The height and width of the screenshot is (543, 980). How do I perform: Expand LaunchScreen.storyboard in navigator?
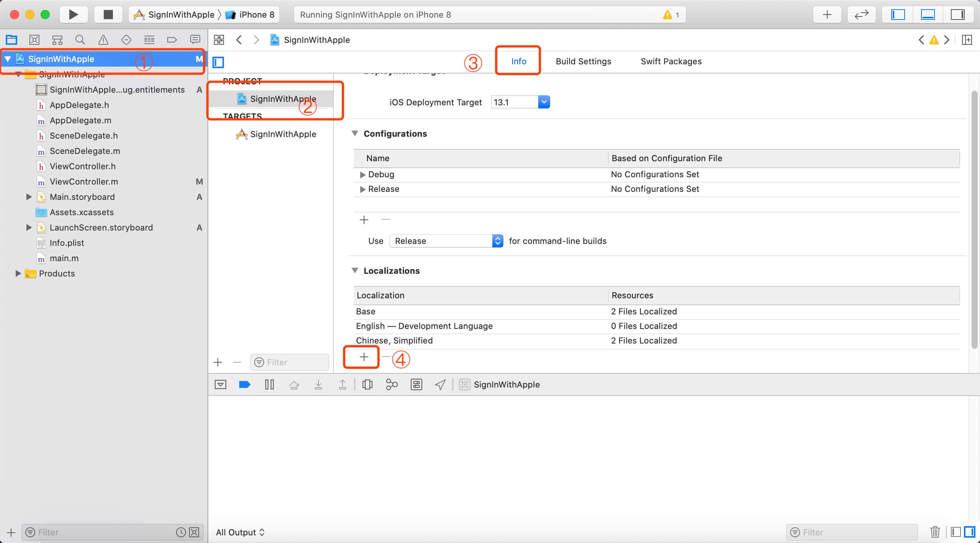[x=29, y=227]
